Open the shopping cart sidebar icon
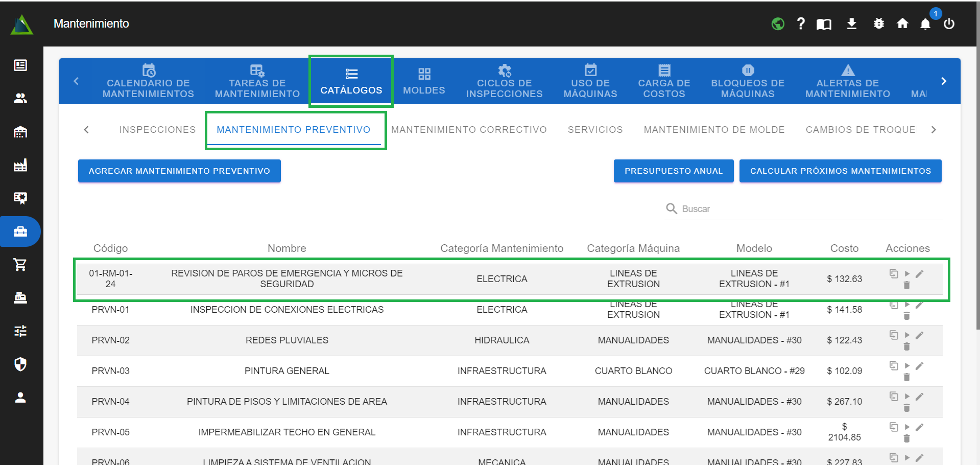This screenshot has height=465, width=980. (x=20, y=265)
